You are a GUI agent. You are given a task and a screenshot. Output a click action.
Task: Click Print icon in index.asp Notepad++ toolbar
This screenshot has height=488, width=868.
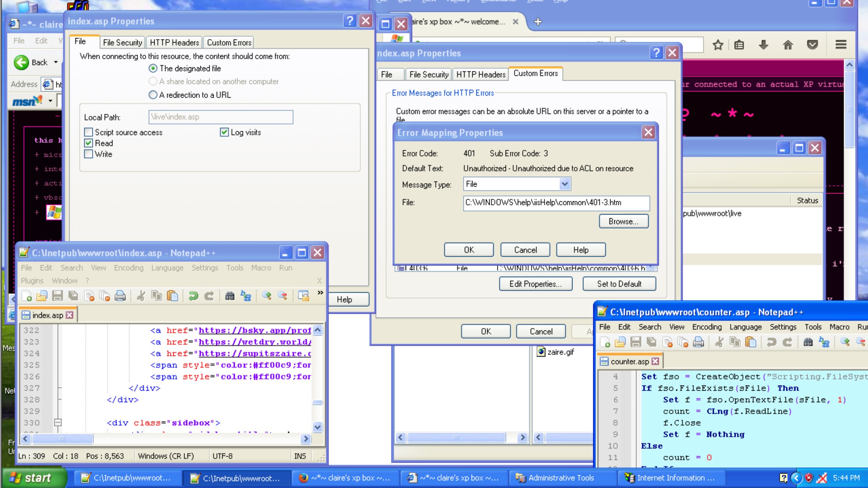(120, 296)
